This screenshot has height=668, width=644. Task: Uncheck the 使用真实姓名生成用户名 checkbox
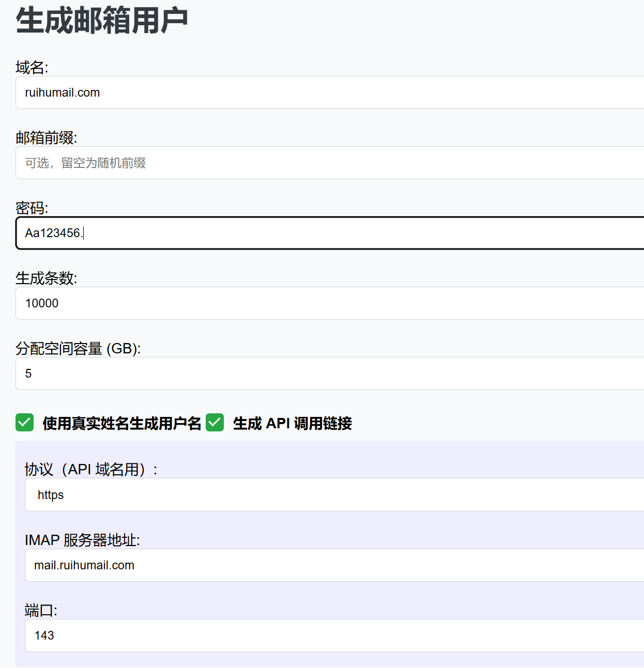[25, 423]
